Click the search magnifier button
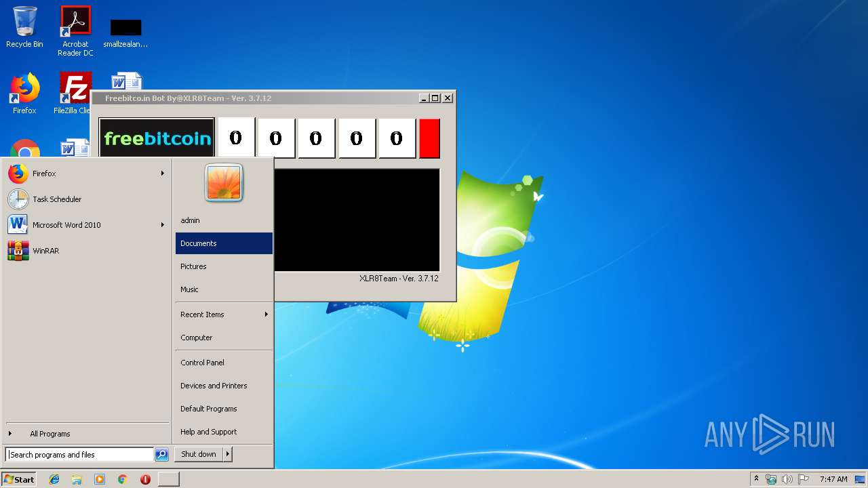 (161, 455)
